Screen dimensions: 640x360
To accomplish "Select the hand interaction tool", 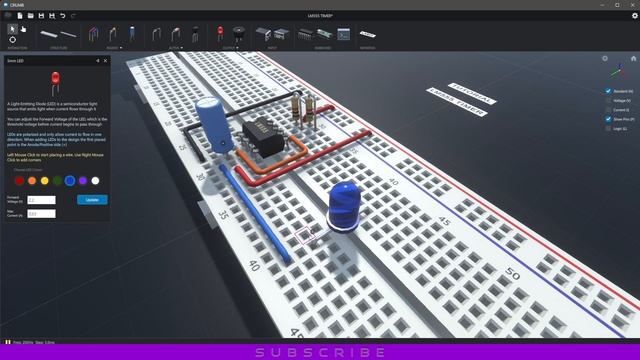I will click(23, 29).
